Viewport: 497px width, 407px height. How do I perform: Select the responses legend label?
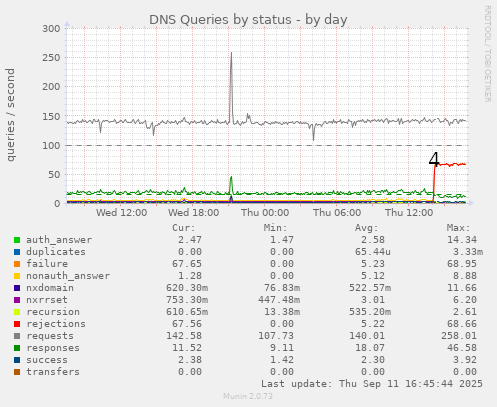pyautogui.click(x=53, y=348)
